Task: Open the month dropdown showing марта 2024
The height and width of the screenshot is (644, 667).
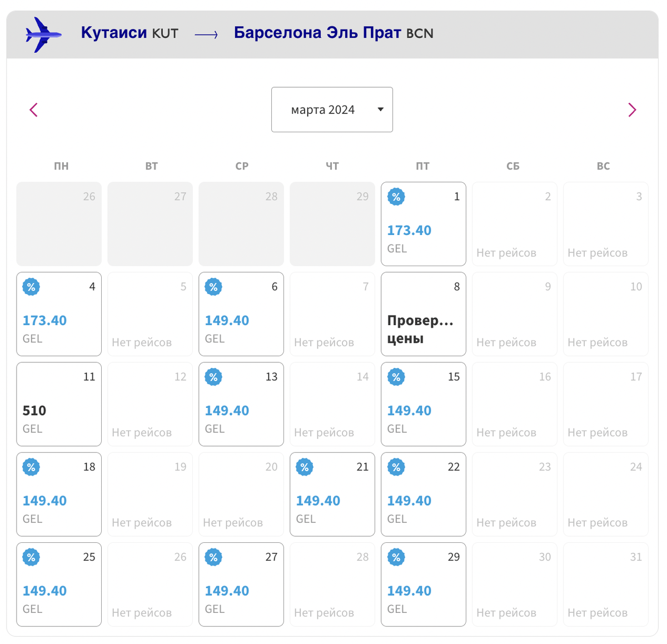Action: point(332,109)
